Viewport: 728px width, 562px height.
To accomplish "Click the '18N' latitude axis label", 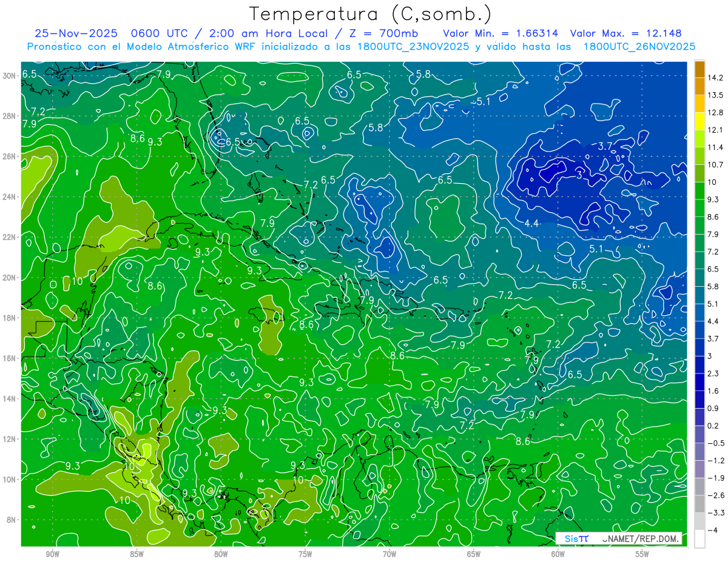I will (10, 318).
